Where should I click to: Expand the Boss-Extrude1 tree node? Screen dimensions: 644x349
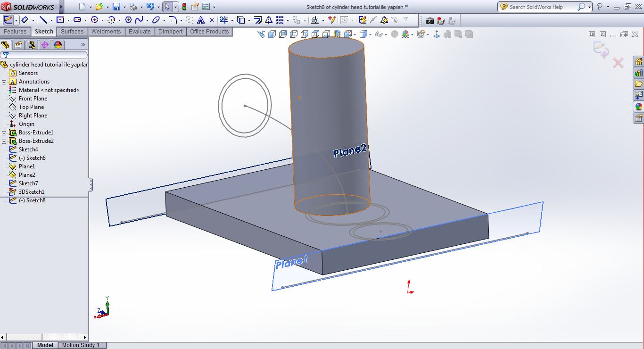click(4, 133)
